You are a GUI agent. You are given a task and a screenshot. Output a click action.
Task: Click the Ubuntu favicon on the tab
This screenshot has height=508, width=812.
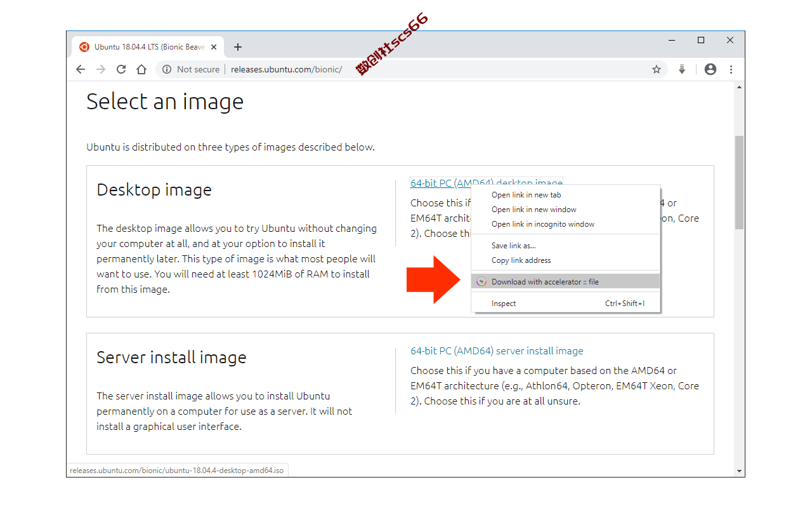[x=84, y=47]
